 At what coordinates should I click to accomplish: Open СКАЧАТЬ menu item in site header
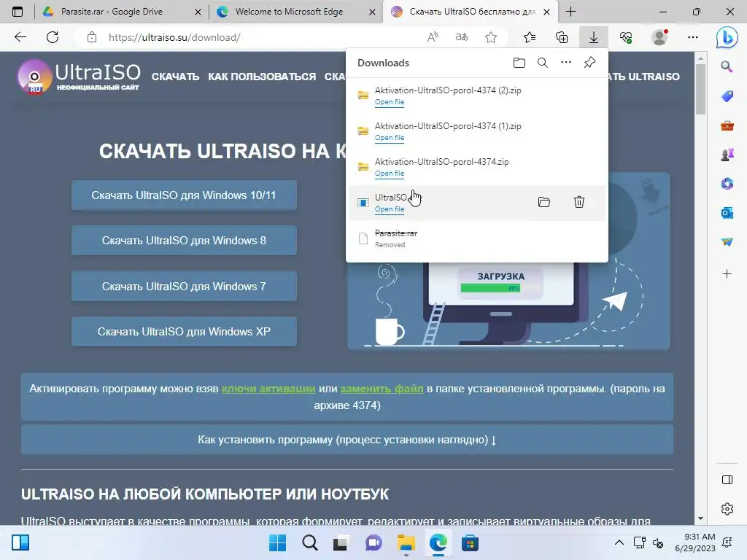175,77
